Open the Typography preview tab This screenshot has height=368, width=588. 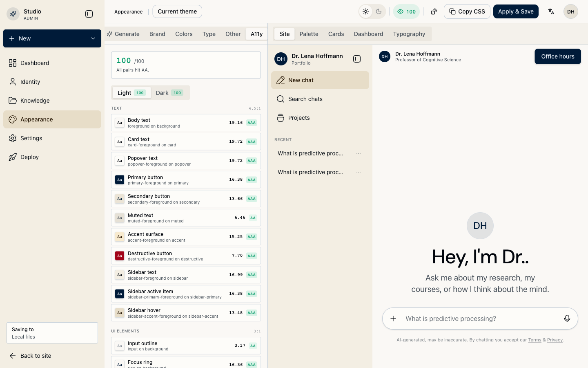[409, 34]
